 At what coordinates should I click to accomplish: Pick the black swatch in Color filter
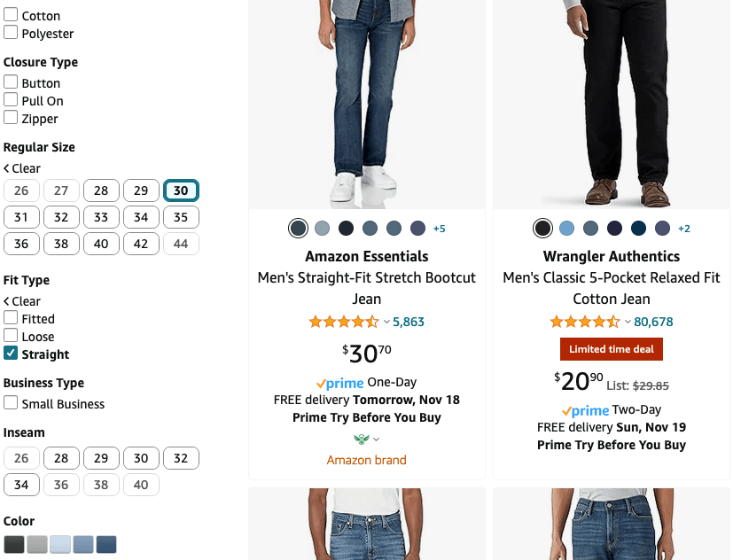[14, 544]
